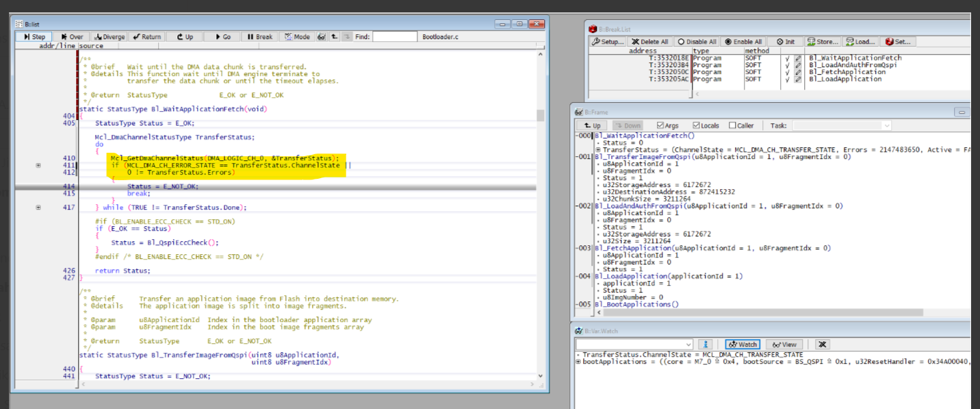Expand the fold marker at line 417
The width and height of the screenshot is (980, 409).
tap(38, 207)
